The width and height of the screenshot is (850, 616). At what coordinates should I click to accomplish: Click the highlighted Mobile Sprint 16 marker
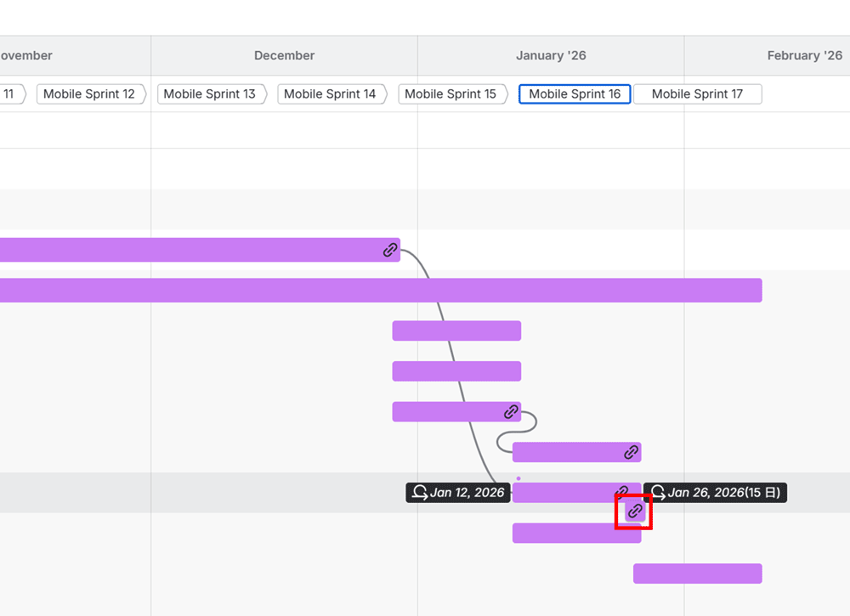pyautogui.click(x=575, y=94)
